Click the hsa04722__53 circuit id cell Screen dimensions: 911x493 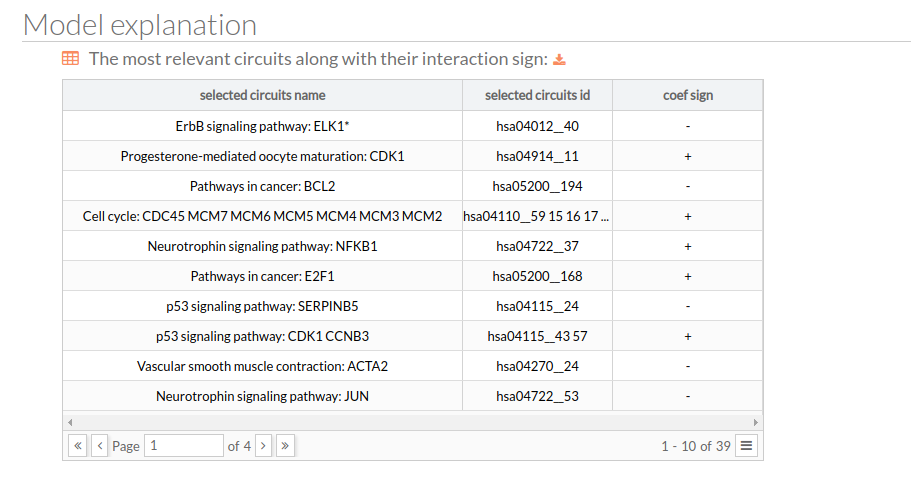click(x=537, y=397)
